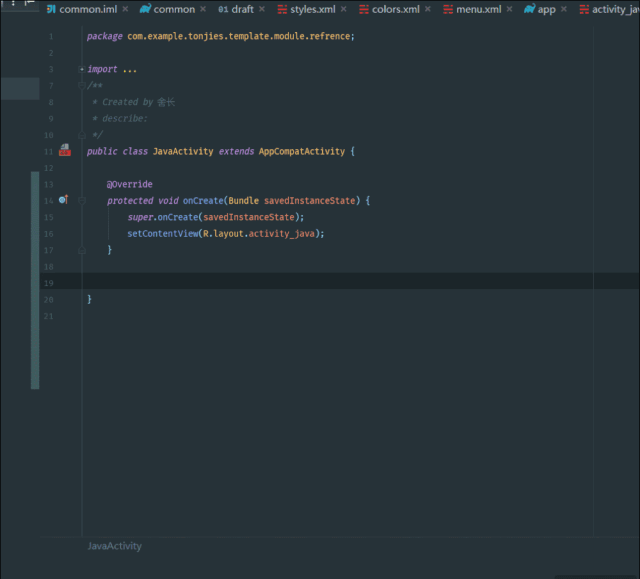Screen dimensions: 640x579
Task: Click the 'Created by' comment line
Action: [135, 102]
